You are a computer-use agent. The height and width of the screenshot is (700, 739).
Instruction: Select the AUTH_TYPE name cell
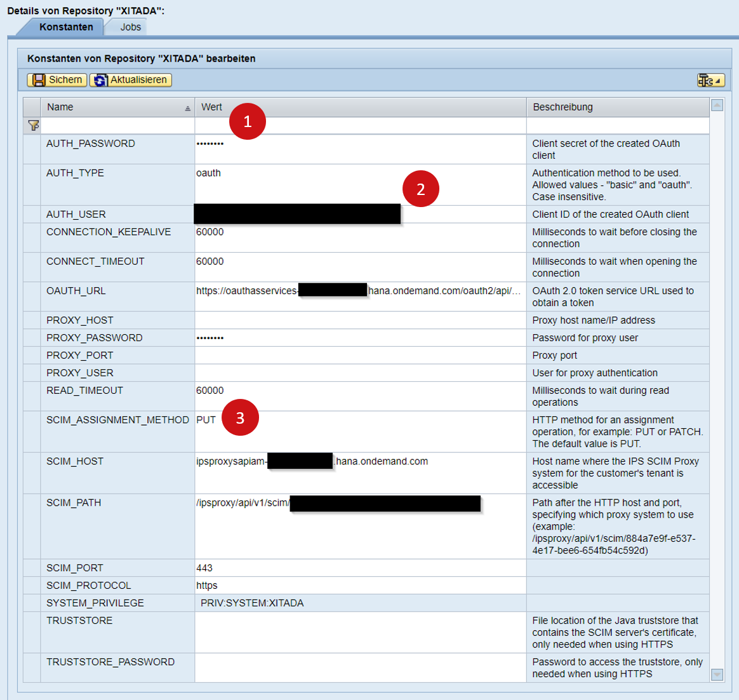coord(117,185)
